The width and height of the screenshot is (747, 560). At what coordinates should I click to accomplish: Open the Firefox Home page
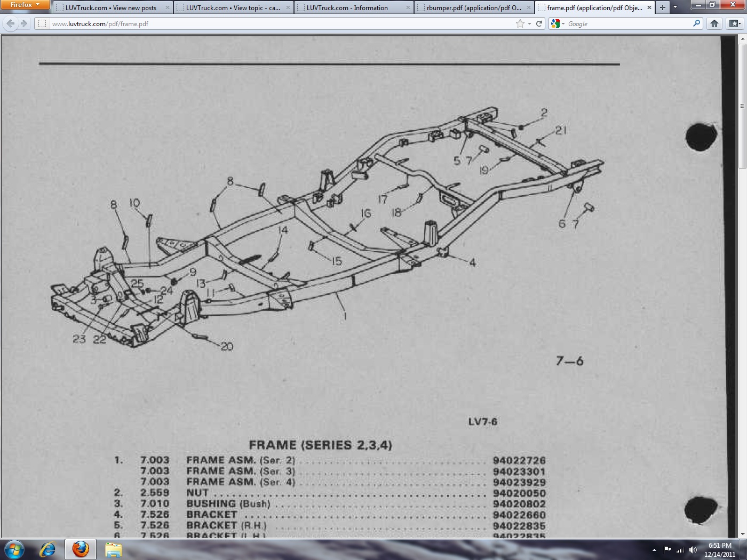pyautogui.click(x=714, y=23)
